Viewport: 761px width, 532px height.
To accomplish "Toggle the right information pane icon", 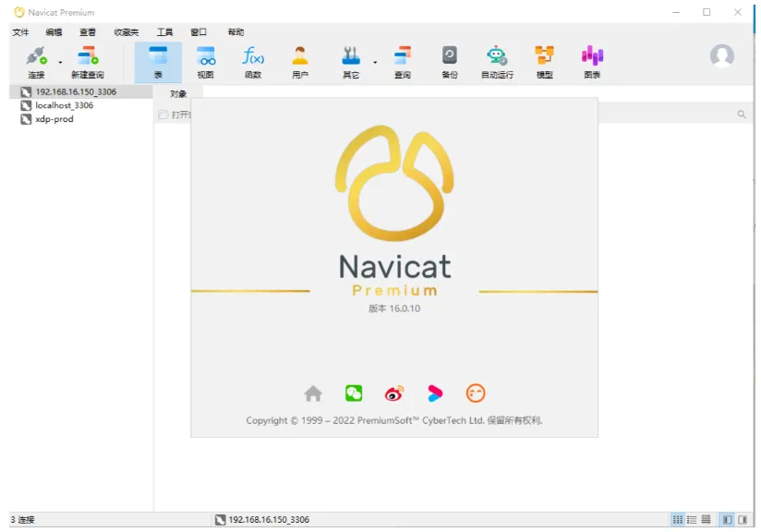I will click(743, 519).
